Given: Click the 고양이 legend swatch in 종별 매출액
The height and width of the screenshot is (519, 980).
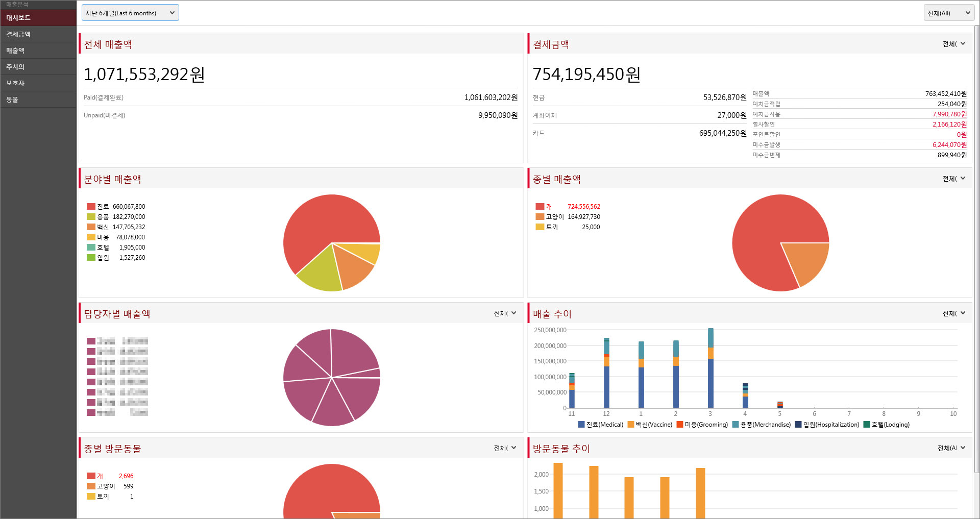Looking at the screenshot, I should [x=540, y=217].
